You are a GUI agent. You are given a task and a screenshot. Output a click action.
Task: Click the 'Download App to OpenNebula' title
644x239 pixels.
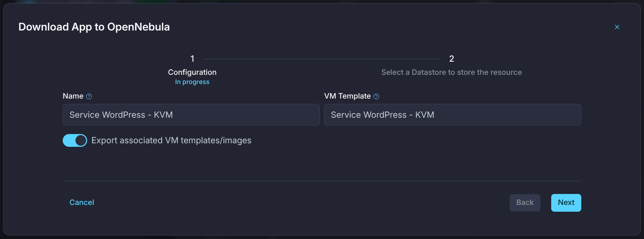click(94, 27)
